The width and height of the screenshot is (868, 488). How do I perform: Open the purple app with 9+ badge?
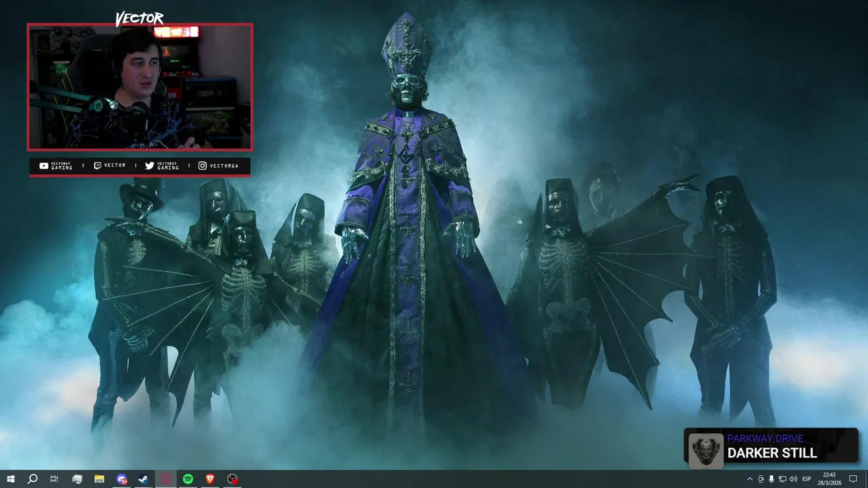(x=121, y=479)
